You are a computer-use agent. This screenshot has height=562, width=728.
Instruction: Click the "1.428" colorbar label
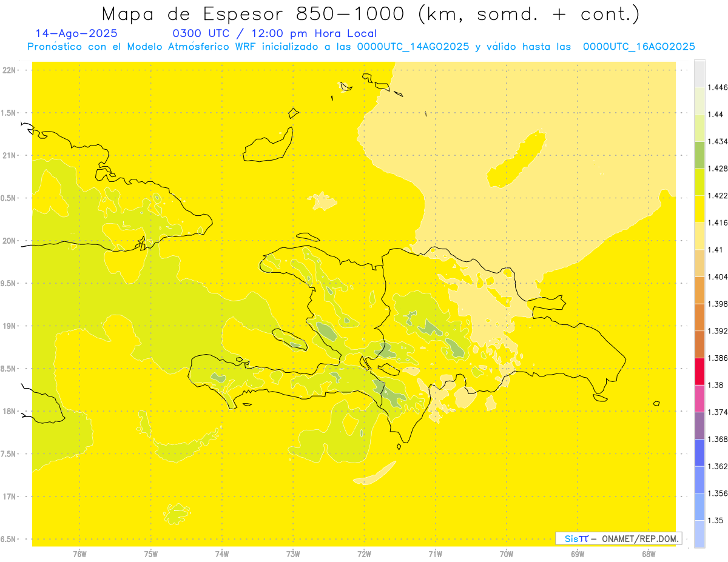click(719, 169)
